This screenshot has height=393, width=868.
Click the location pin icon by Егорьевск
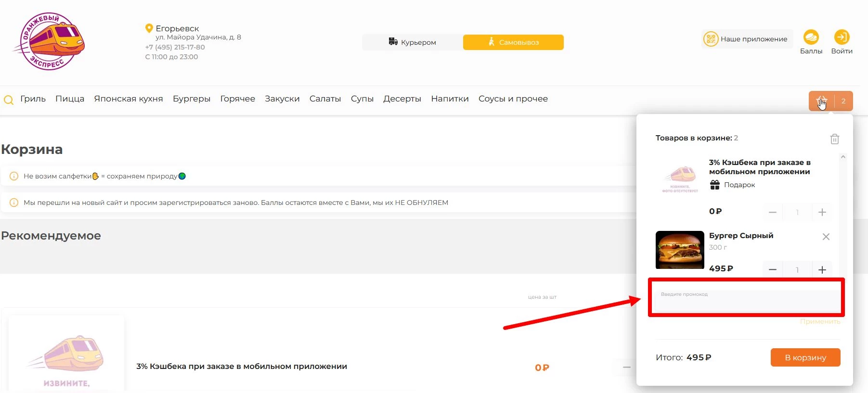149,28
